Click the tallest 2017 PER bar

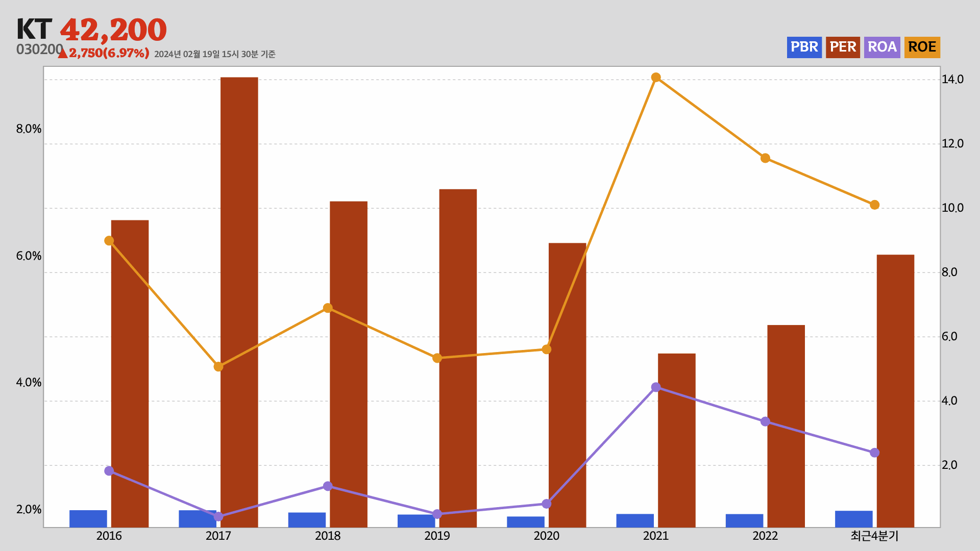[x=239, y=302]
